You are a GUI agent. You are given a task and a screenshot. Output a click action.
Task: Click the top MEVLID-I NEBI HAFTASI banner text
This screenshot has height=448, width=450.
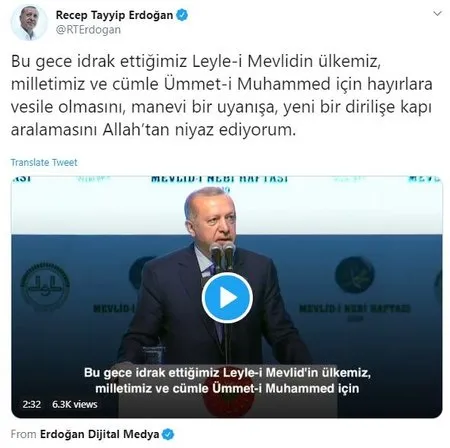coord(219,179)
